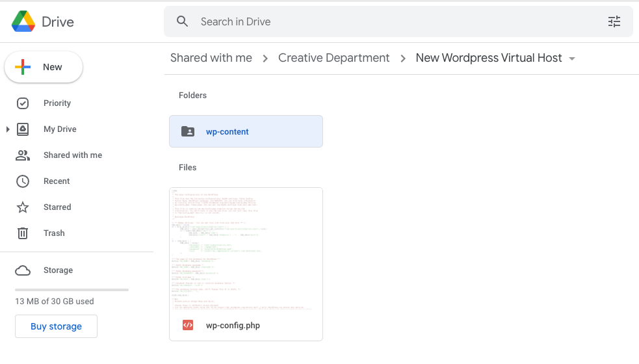639x364 pixels.
Task: Click the Folders section heading
Action: click(x=193, y=96)
